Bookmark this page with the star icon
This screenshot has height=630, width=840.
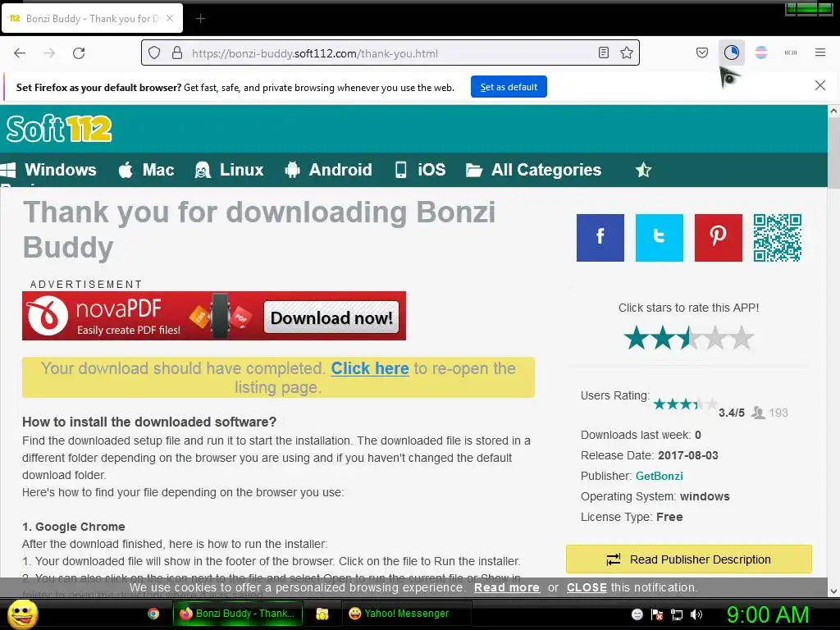point(626,53)
